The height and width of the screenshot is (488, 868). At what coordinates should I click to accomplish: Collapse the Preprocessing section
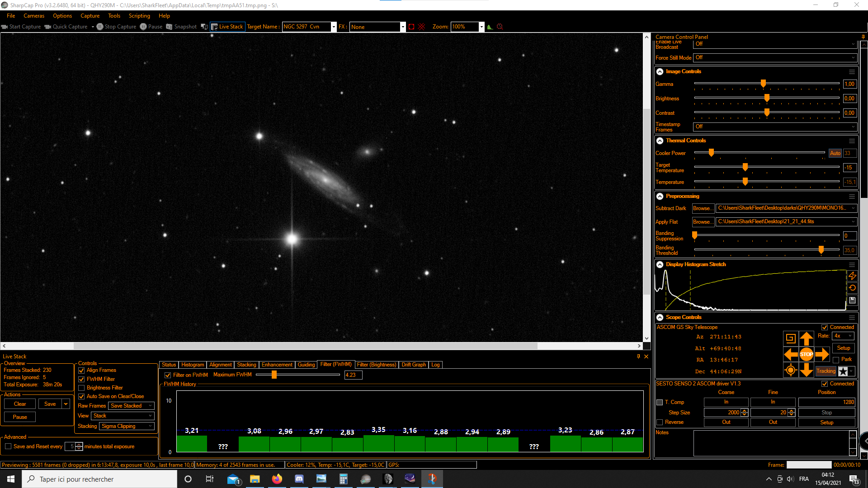click(x=660, y=197)
